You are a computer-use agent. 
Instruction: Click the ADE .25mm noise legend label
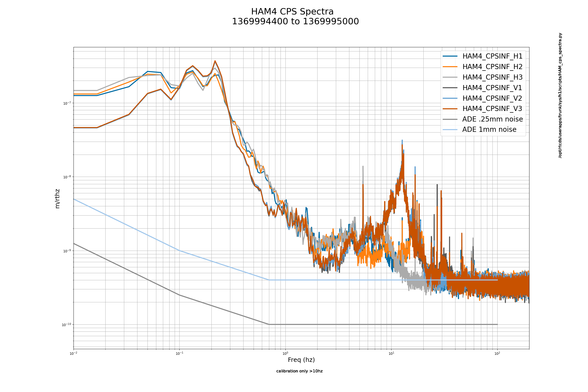pyautogui.click(x=492, y=119)
